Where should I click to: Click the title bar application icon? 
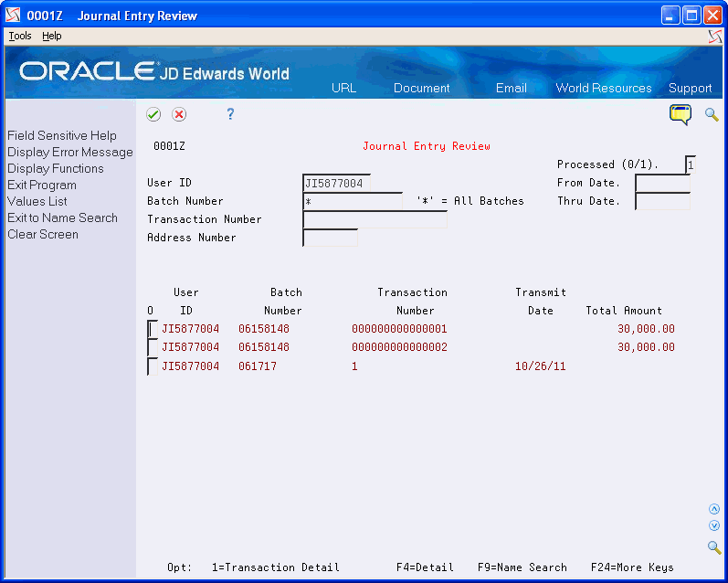point(13,16)
